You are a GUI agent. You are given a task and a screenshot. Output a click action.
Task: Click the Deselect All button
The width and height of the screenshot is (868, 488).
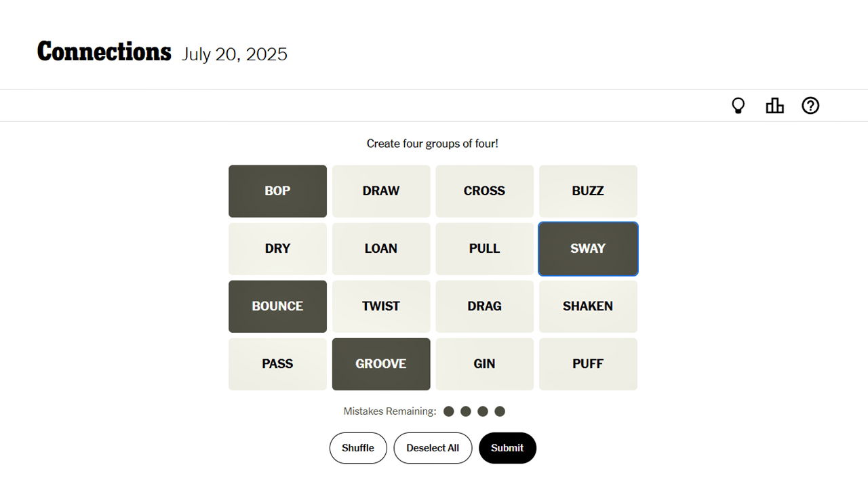click(x=433, y=448)
